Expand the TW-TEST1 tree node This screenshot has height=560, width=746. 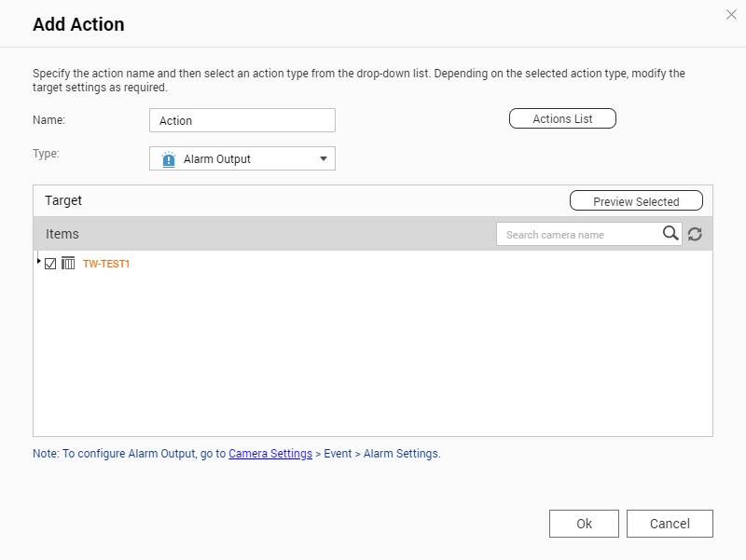[38, 261]
